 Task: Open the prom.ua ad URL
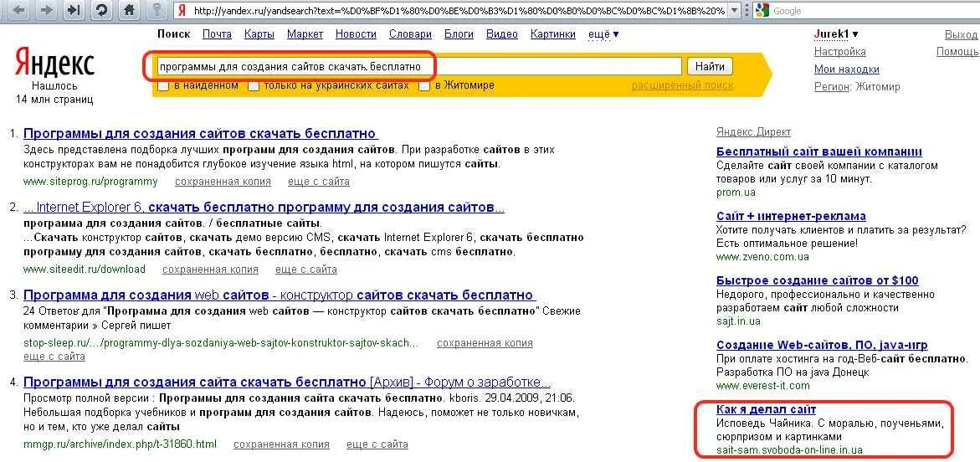pyautogui.click(x=736, y=192)
